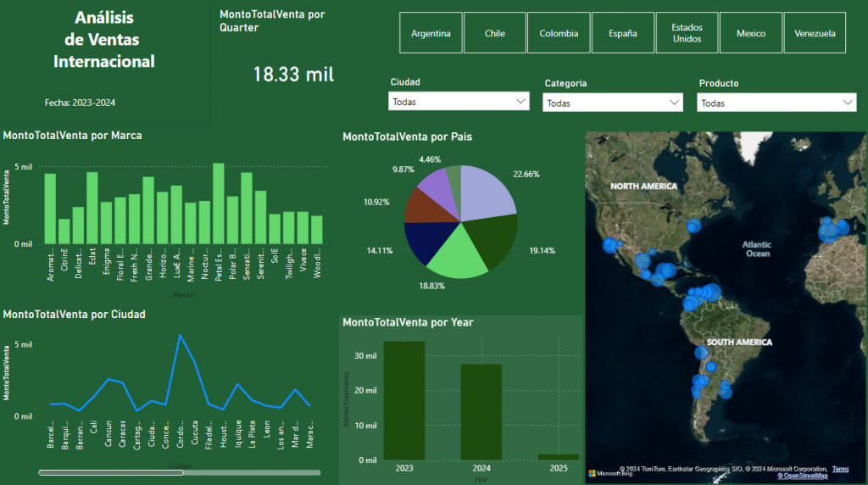Pick the Venezuela slicer tile
Image resolution: width=868 pixels, height=485 pixels.
pos(815,34)
